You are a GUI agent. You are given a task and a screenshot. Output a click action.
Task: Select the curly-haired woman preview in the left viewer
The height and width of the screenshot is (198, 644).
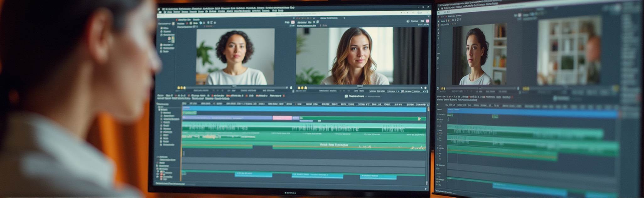235,56
